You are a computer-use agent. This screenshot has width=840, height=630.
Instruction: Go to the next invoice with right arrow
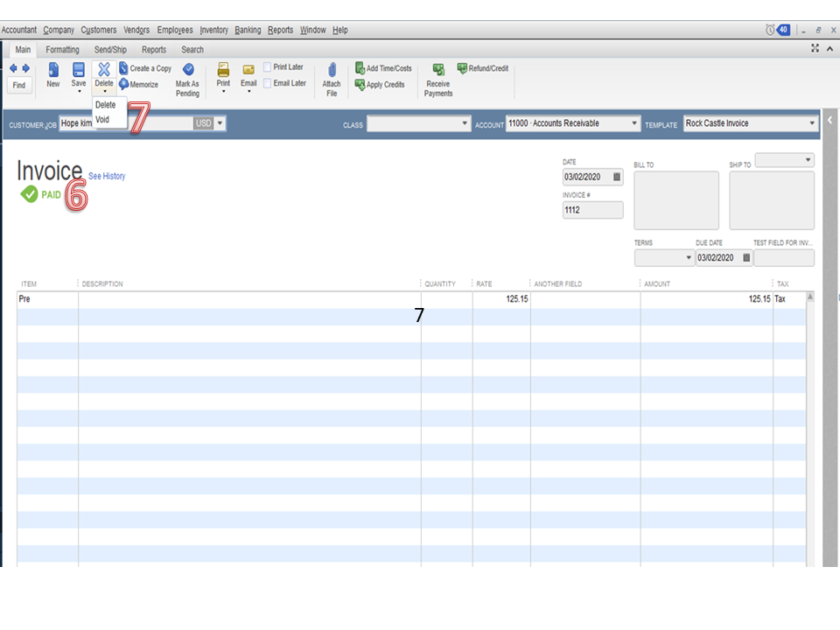25,68
